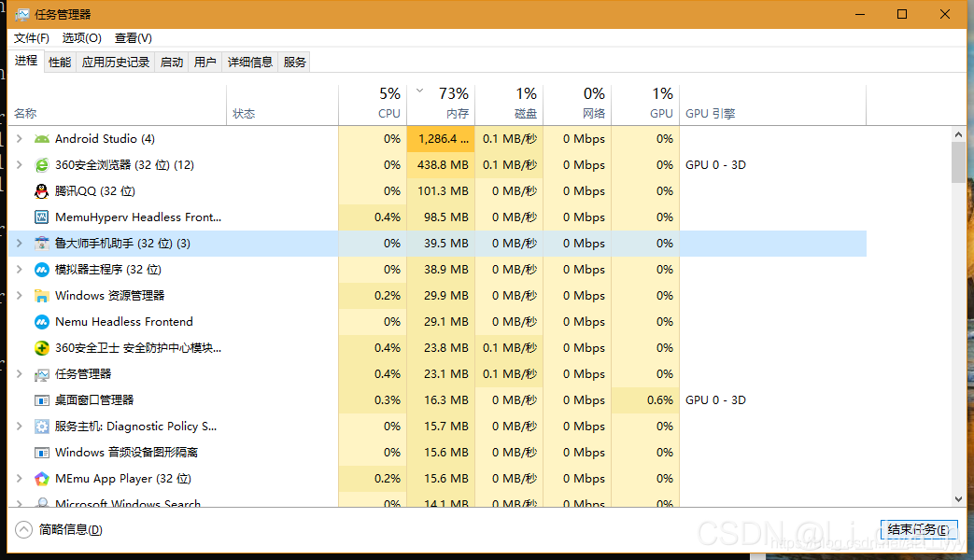
Task: Expand the 360安全浏览器 process group
Action: click(x=20, y=164)
